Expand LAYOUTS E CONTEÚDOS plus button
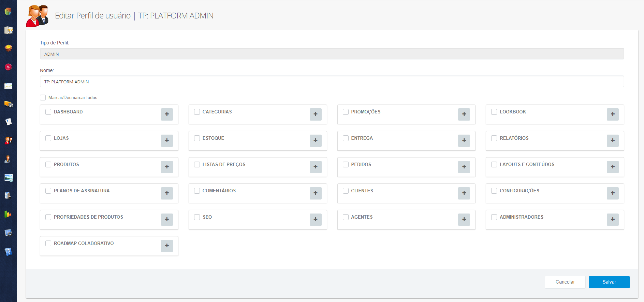The width and height of the screenshot is (644, 302). 613,167
